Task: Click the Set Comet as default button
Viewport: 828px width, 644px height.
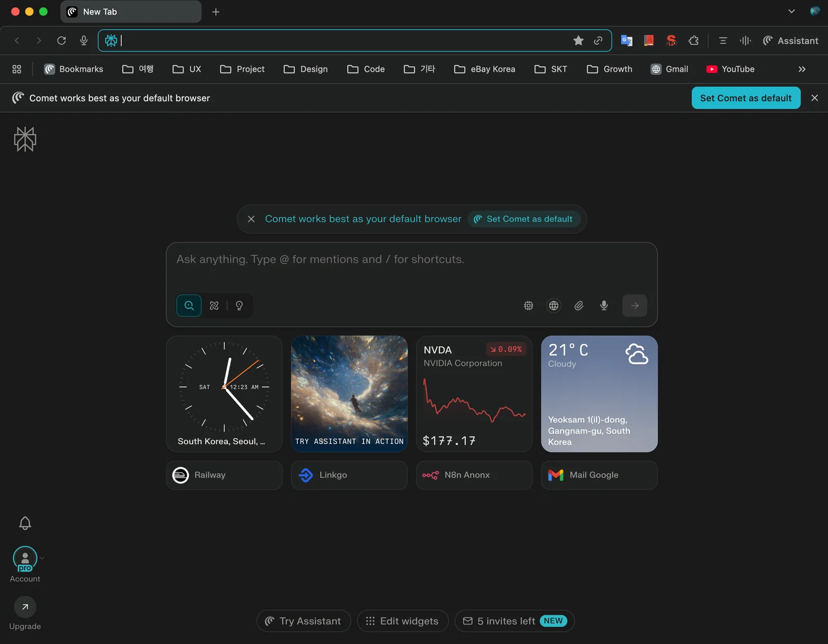Action: coord(745,98)
